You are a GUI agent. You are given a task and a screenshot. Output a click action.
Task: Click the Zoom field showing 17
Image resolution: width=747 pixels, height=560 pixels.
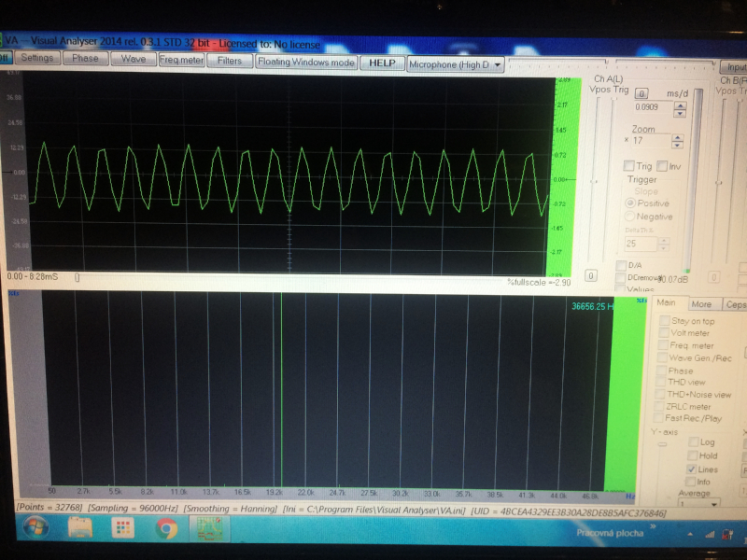[x=650, y=141]
